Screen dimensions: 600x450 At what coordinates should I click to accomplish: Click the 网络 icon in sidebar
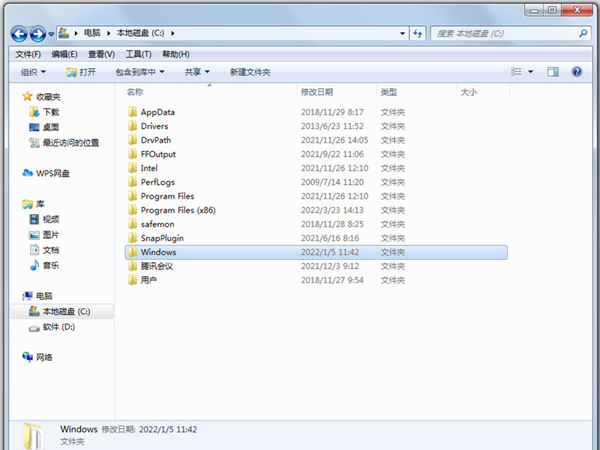46,357
